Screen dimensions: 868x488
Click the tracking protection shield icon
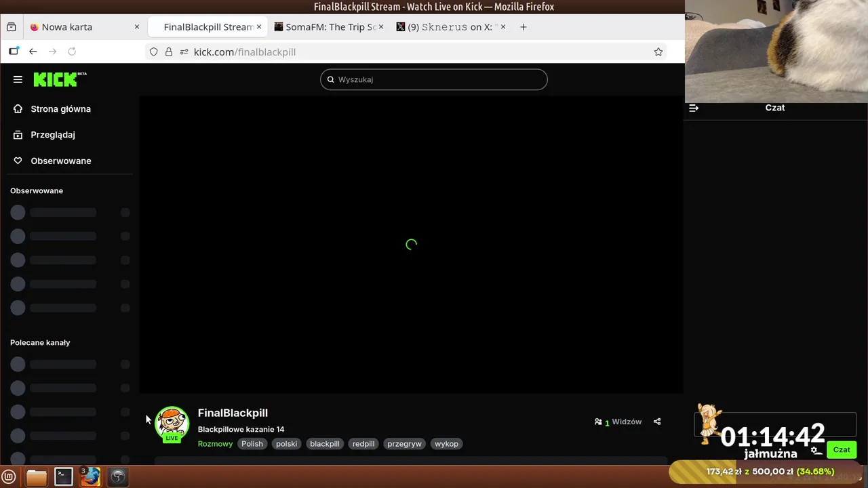(154, 52)
